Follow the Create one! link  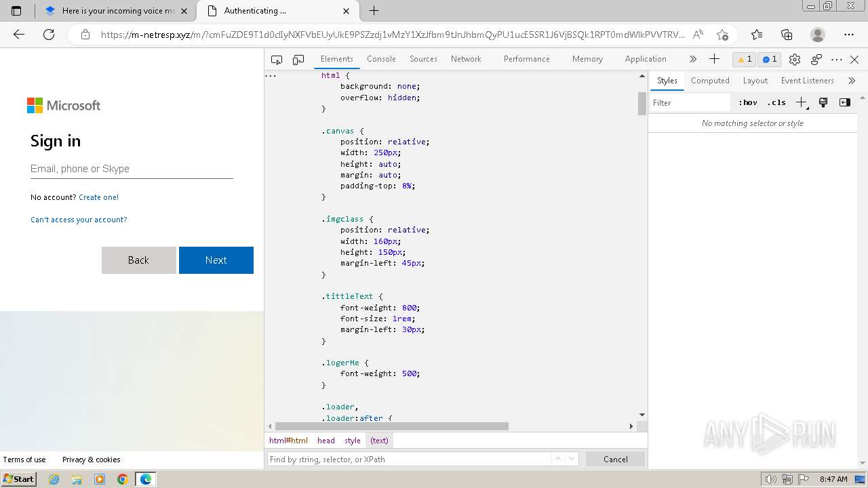coord(98,197)
